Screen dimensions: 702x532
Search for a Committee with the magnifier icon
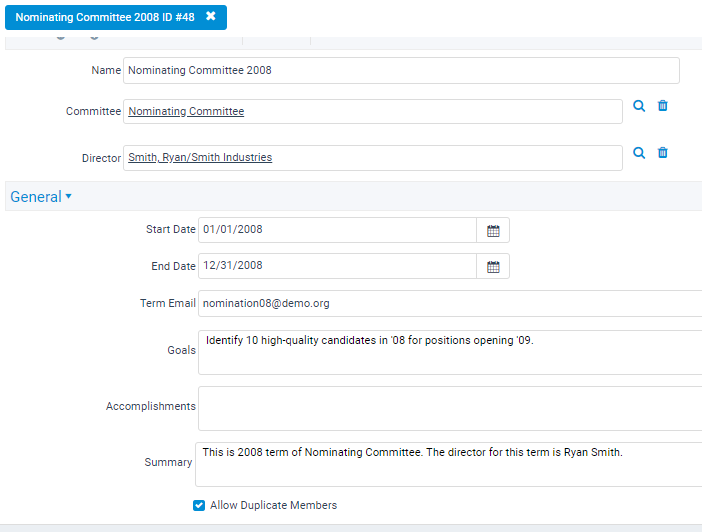pos(639,106)
